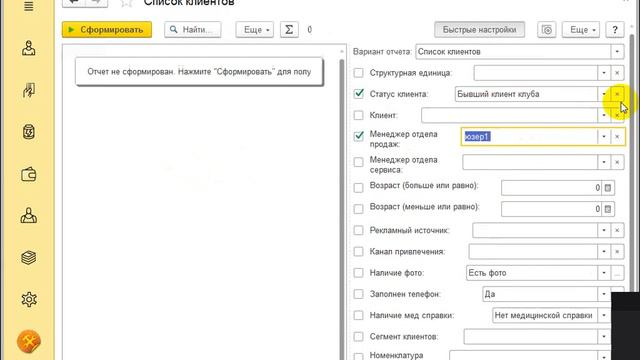Clear the Структурная единица field
This screenshot has height=360, width=640.
tap(617, 73)
